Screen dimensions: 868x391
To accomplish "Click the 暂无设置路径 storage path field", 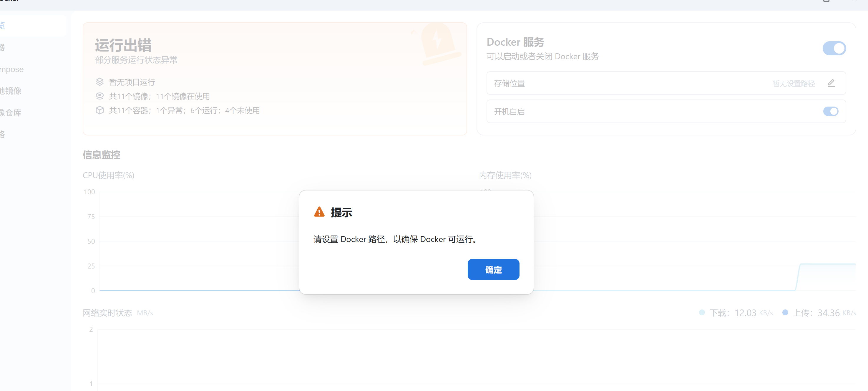I will coord(794,84).
